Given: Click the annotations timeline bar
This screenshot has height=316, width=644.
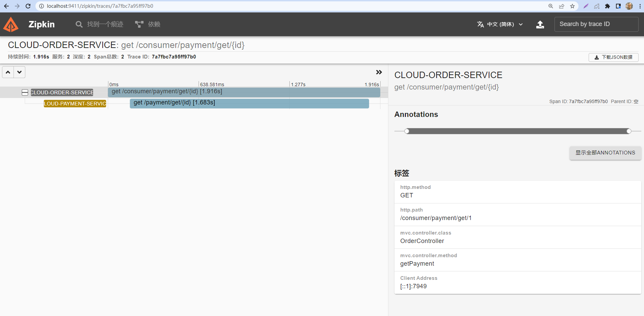Looking at the screenshot, I should coord(518,131).
